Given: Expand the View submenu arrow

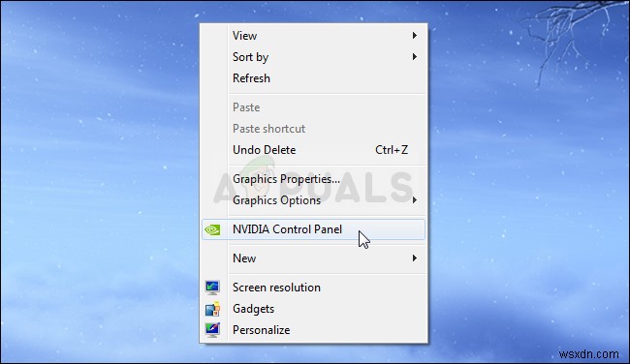Looking at the screenshot, I should click(x=415, y=35).
